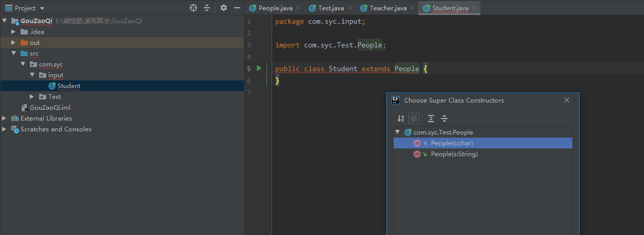Expand External Libraries node
The image size is (644, 235).
click(5, 119)
